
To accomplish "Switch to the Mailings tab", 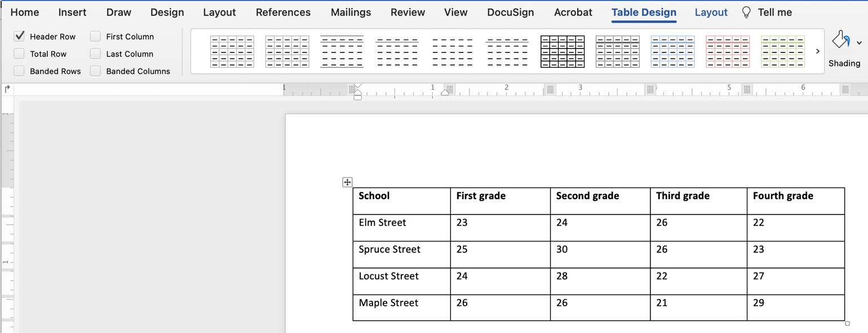I will [x=351, y=12].
